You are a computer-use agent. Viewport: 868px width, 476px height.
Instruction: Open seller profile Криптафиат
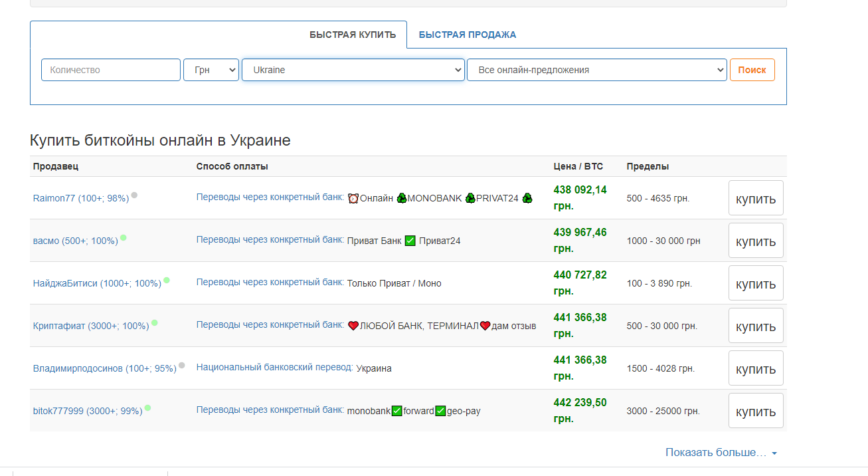point(91,326)
